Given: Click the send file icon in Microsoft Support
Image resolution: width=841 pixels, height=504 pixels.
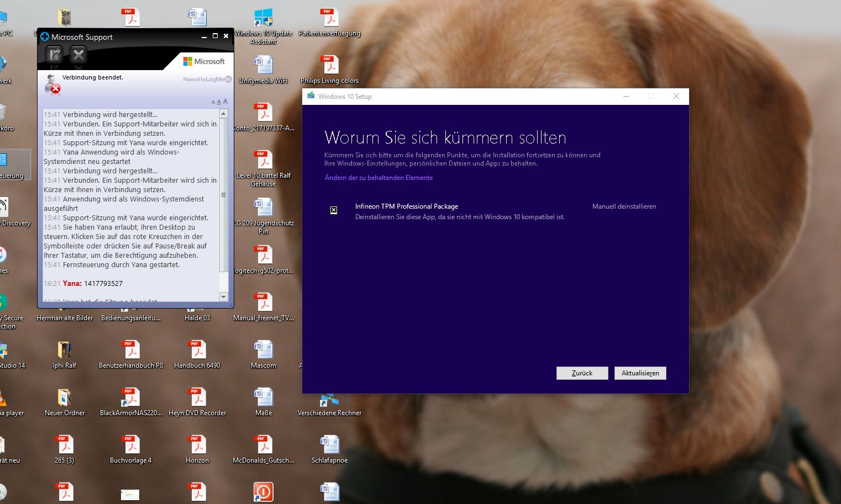Looking at the screenshot, I should point(54,54).
